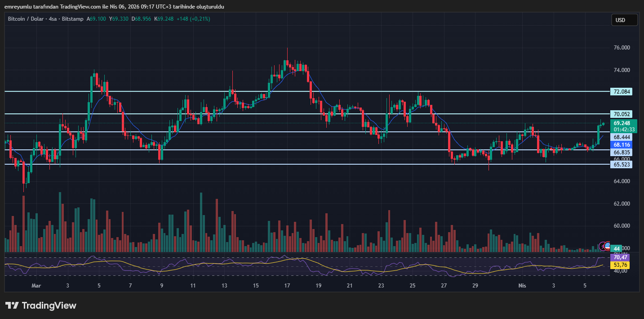
Task: Click the green 69.248 current price label
Action: click(622, 123)
